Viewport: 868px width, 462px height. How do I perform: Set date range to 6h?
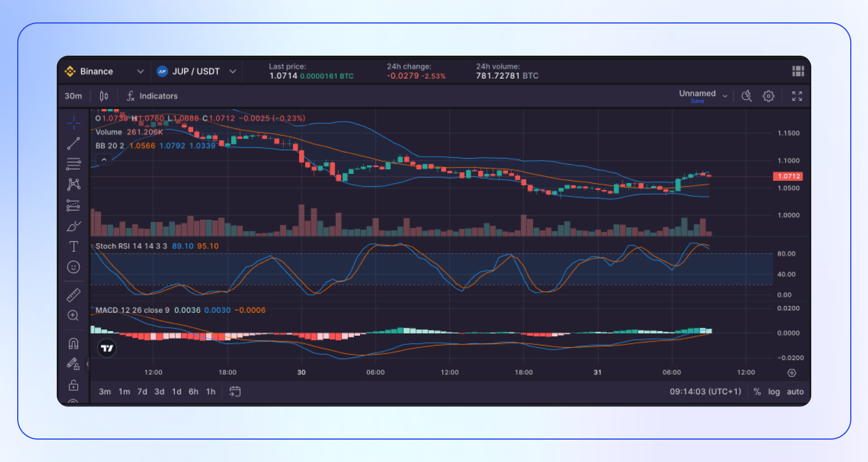[194, 391]
